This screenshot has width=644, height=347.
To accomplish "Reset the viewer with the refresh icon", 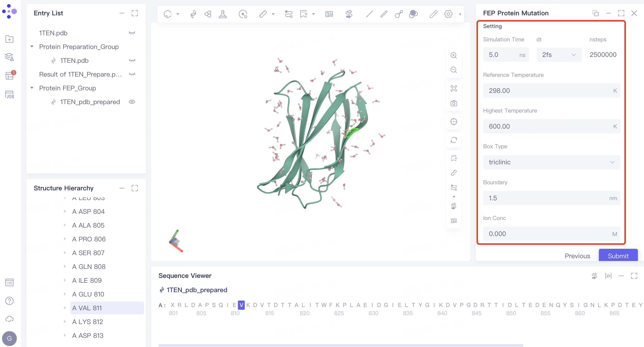I will 454,140.
